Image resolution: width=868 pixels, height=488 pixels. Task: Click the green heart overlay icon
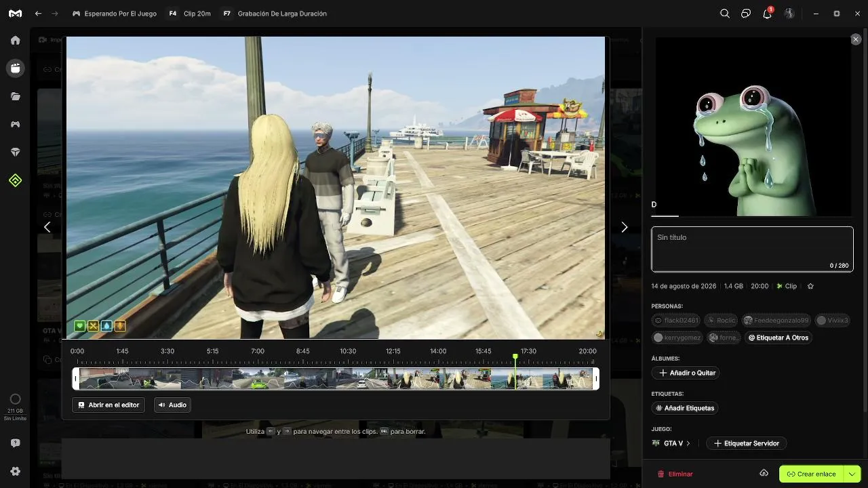(x=80, y=326)
